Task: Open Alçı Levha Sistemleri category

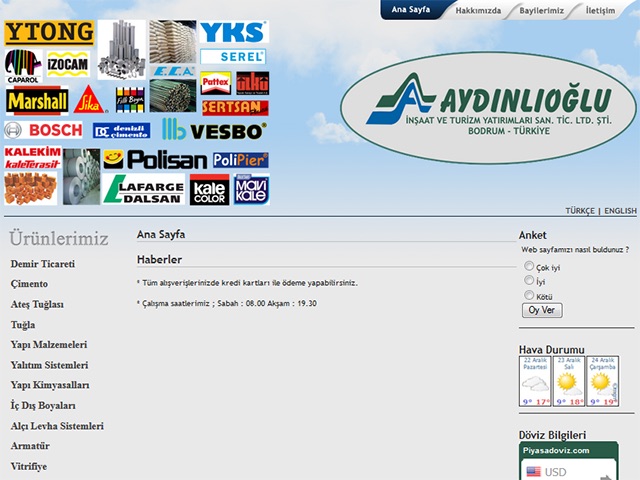Action: [x=57, y=426]
